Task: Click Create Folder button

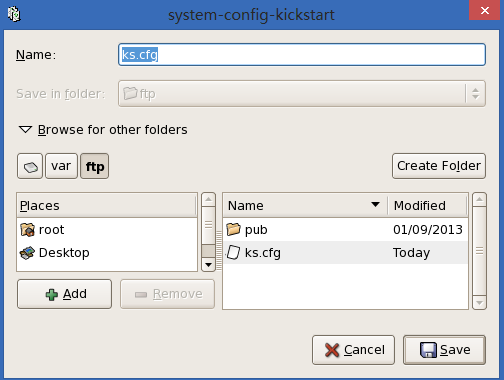Action: click(x=439, y=166)
